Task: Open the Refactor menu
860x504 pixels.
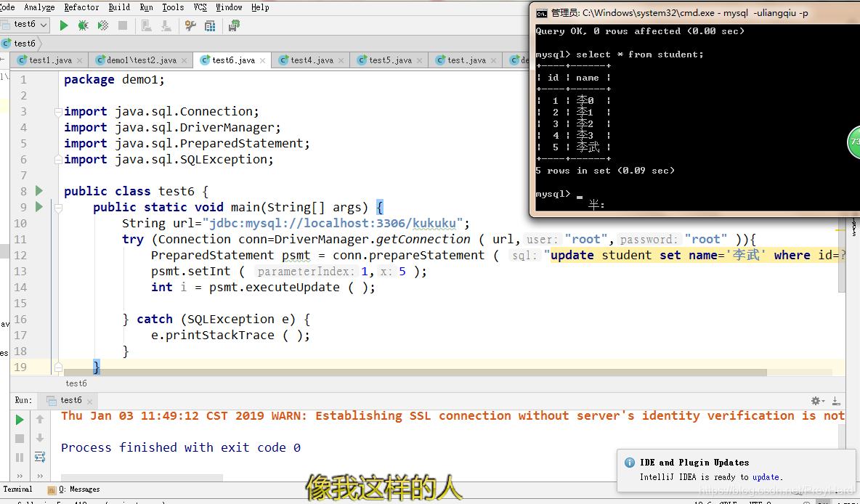Action: click(x=82, y=7)
